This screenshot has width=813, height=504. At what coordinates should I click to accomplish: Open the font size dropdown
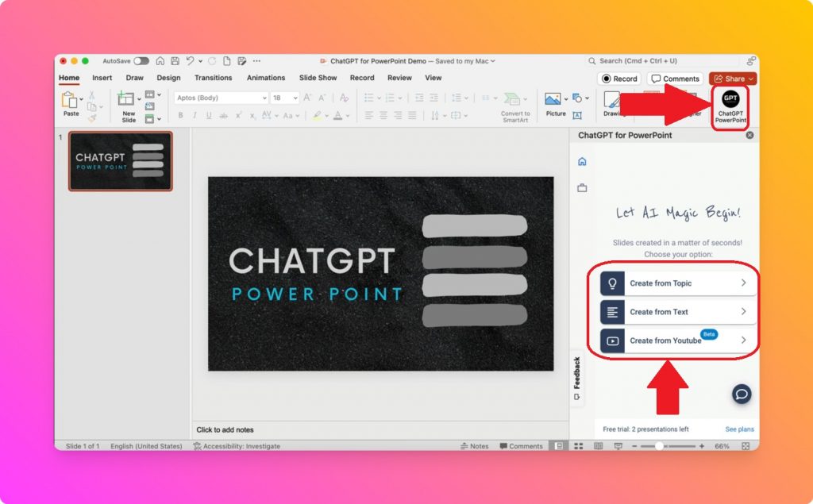(295, 97)
